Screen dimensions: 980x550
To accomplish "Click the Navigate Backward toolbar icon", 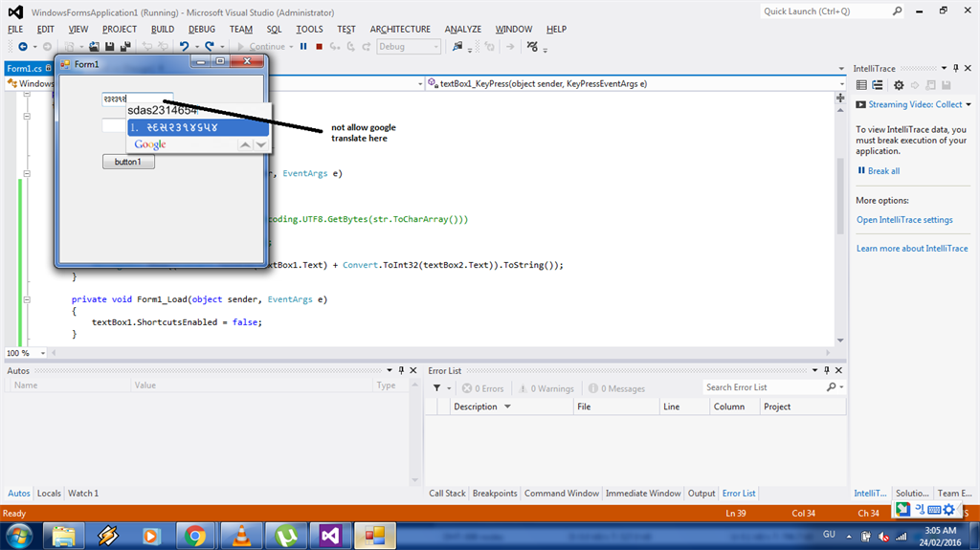I will [x=23, y=47].
